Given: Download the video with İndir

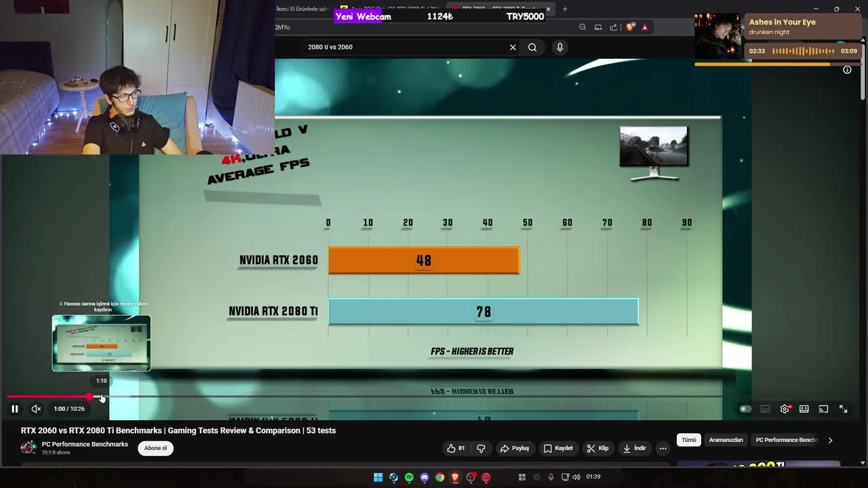Looking at the screenshot, I should [x=635, y=448].
